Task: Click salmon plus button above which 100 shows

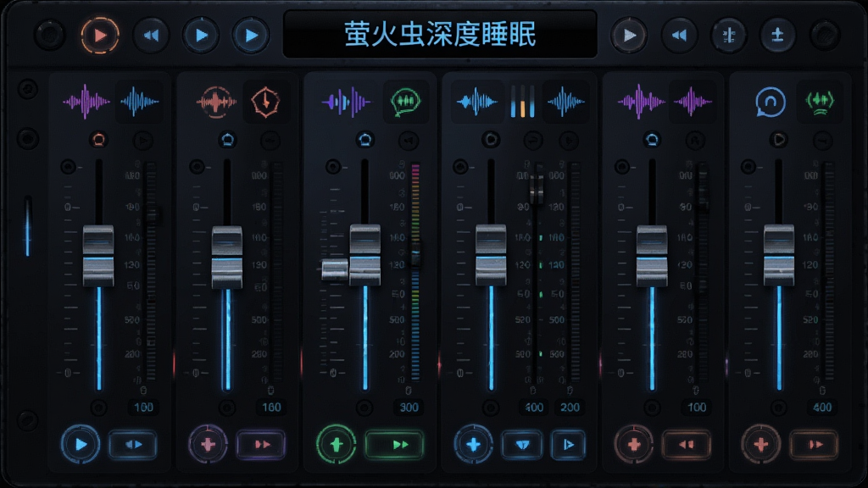Action: coord(634,444)
